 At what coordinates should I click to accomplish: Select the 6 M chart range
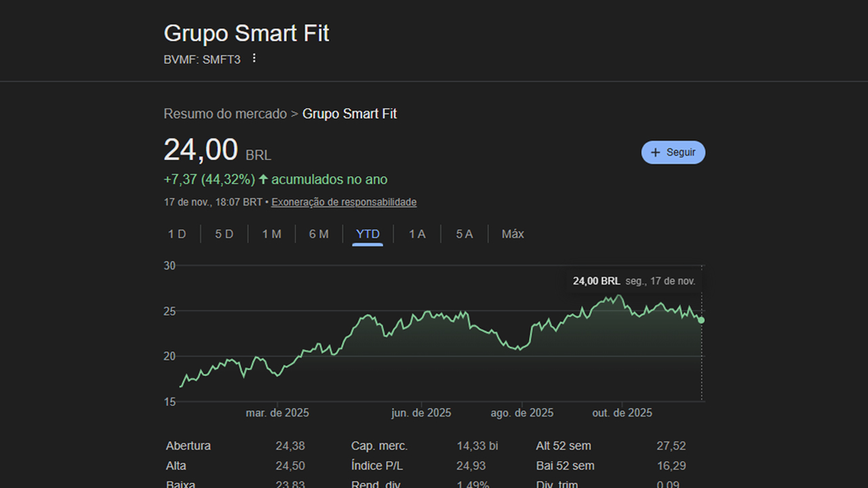[319, 234]
